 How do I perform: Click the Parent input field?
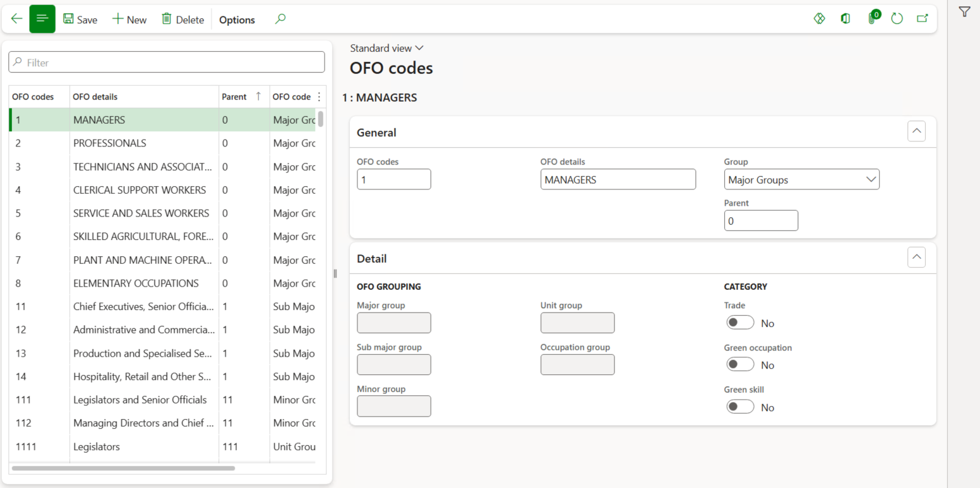point(761,221)
